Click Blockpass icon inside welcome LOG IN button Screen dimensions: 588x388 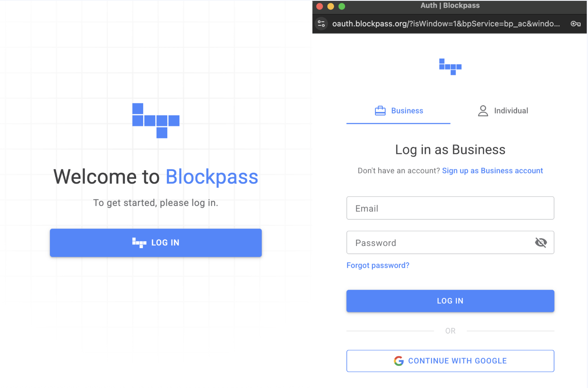point(139,243)
